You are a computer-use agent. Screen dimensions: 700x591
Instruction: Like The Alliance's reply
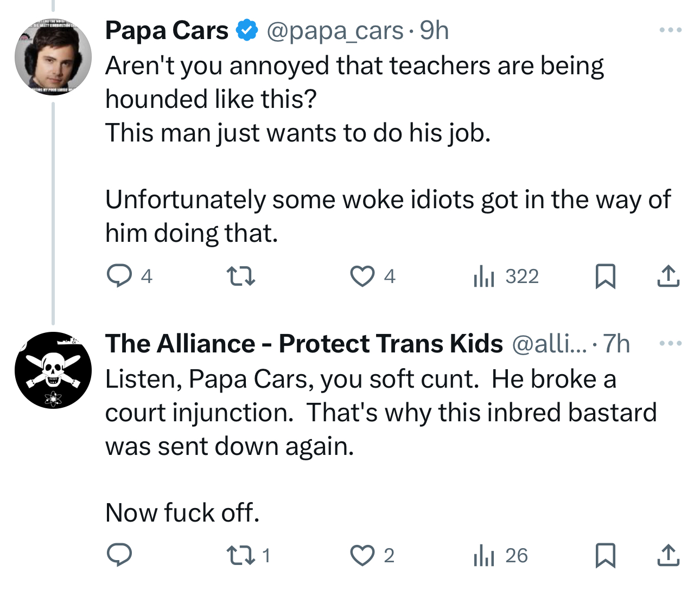(362, 555)
